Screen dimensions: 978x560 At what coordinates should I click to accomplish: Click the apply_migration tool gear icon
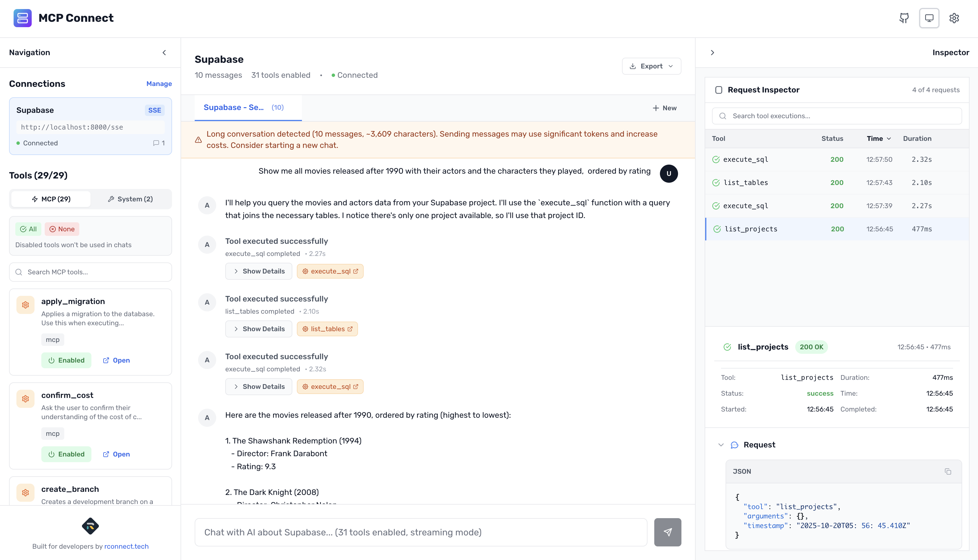(x=25, y=304)
